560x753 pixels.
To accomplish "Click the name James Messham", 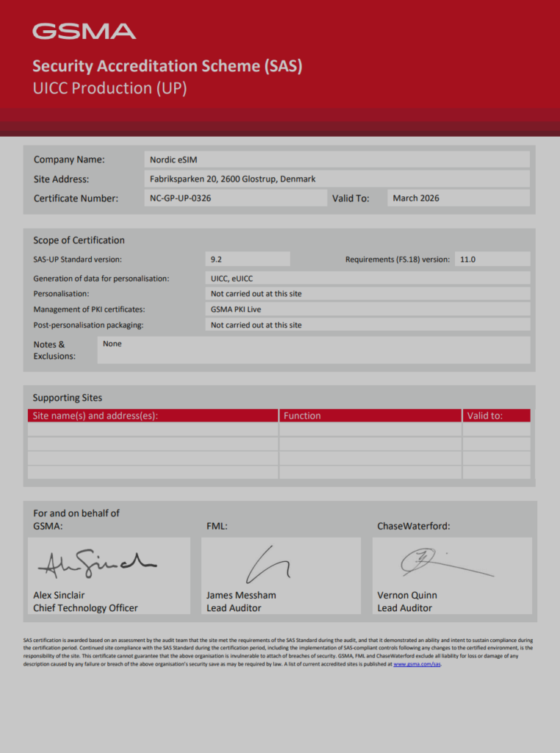I will [x=241, y=595].
